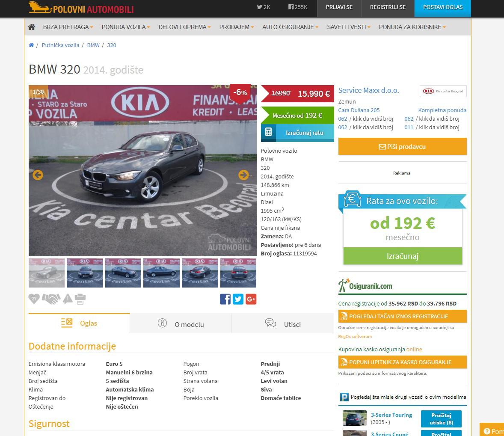Go to home via navbar house icon

coord(32,27)
